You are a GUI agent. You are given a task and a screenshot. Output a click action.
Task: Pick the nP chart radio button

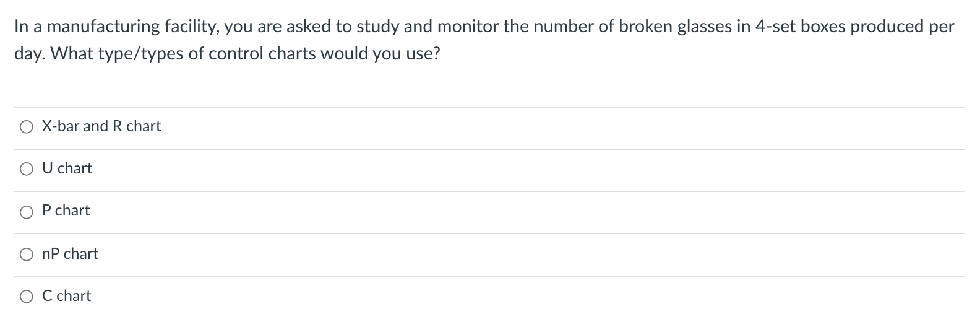[26, 255]
